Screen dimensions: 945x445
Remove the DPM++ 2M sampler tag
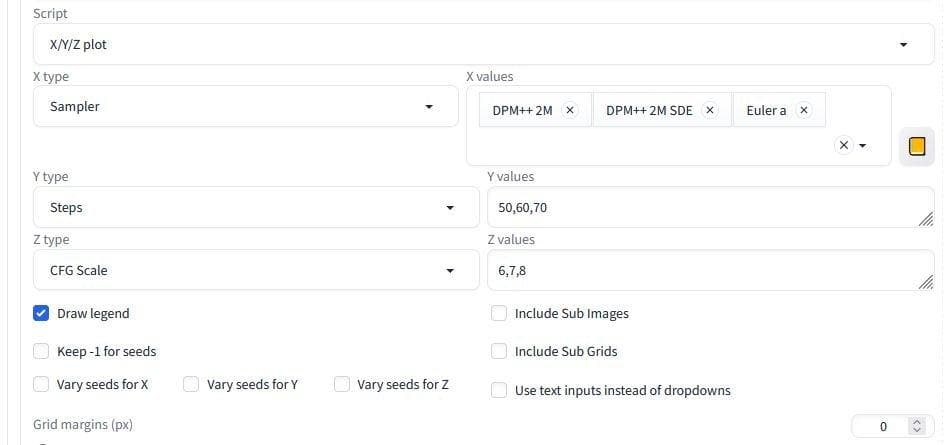point(569,111)
